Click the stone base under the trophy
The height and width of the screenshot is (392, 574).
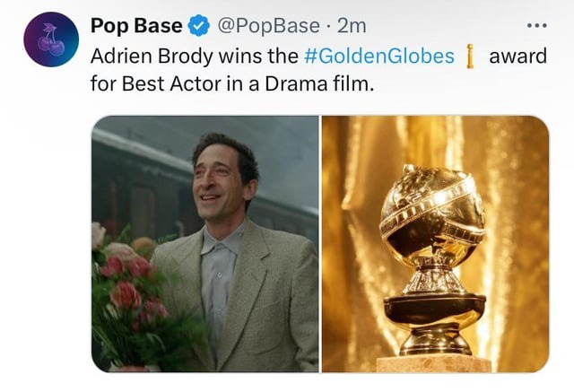pyautogui.click(x=434, y=363)
